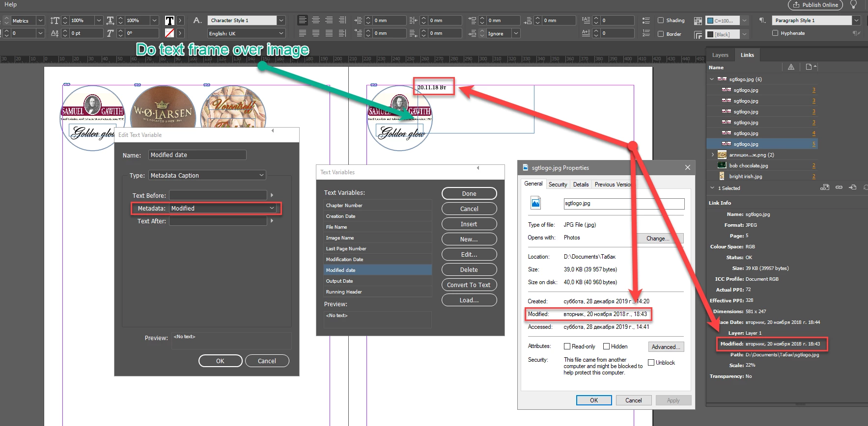Click Insert in Text Variables dialog
Image resolution: width=868 pixels, height=426 pixels.
point(469,224)
